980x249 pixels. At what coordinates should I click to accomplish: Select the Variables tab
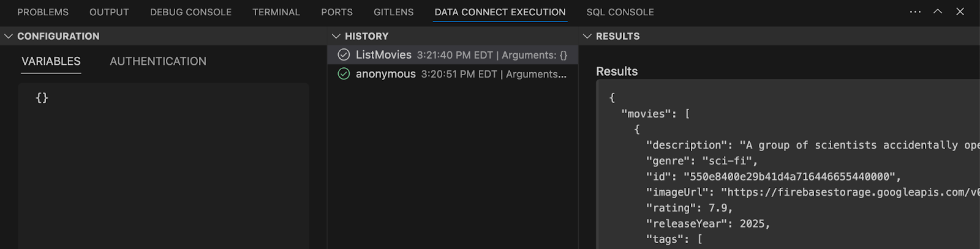coord(51,61)
